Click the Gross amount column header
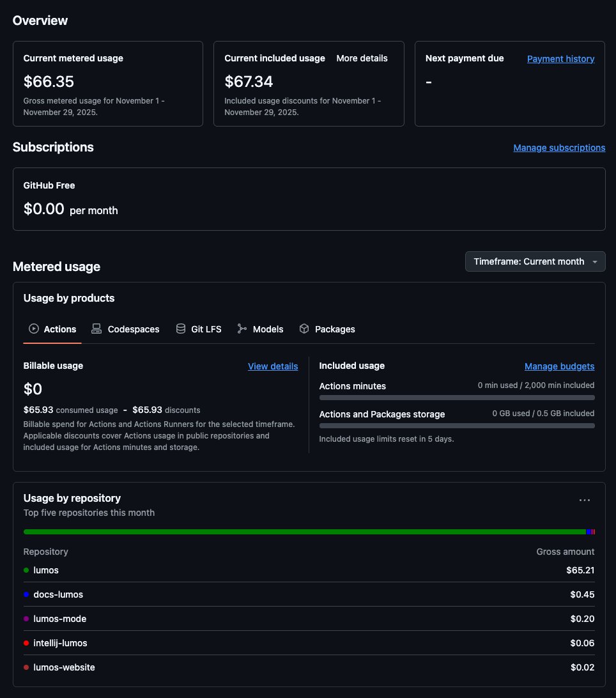Viewport: 616px width, 698px height. click(x=566, y=552)
